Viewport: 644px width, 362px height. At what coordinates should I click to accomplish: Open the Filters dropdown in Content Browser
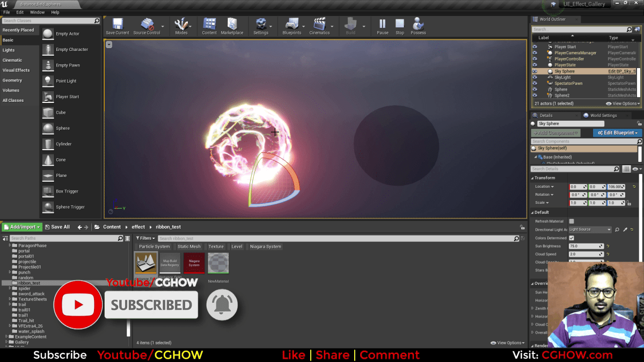[147, 238]
